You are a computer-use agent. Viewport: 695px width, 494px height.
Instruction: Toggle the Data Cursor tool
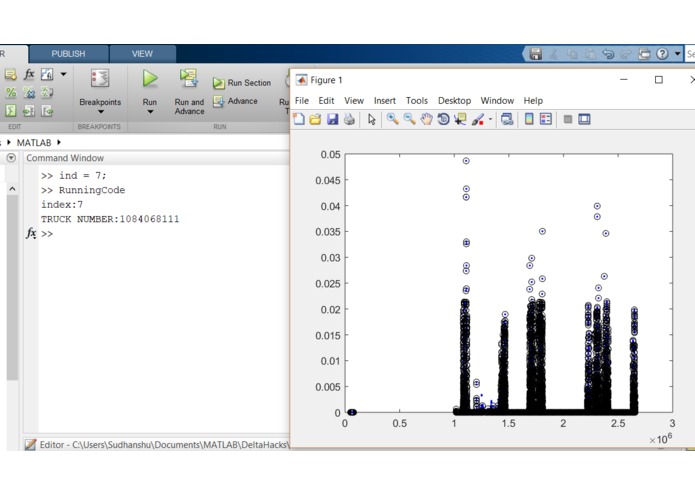coord(460,119)
